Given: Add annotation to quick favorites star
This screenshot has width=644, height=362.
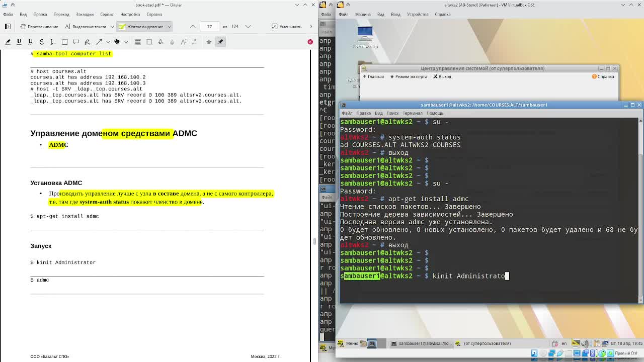Looking at the screenshot, I should point(209,42).
